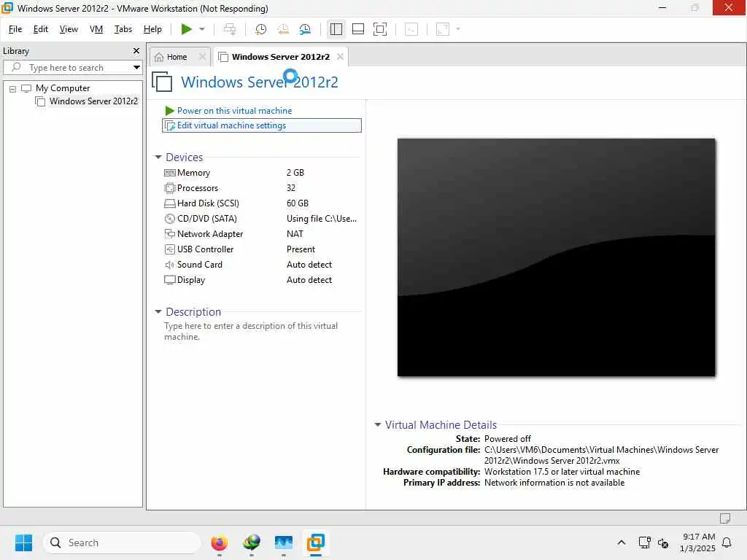Select Windows Server 2012r2 in library tree
This screenshot has width=747, height=560.
[x=93, y=101]
